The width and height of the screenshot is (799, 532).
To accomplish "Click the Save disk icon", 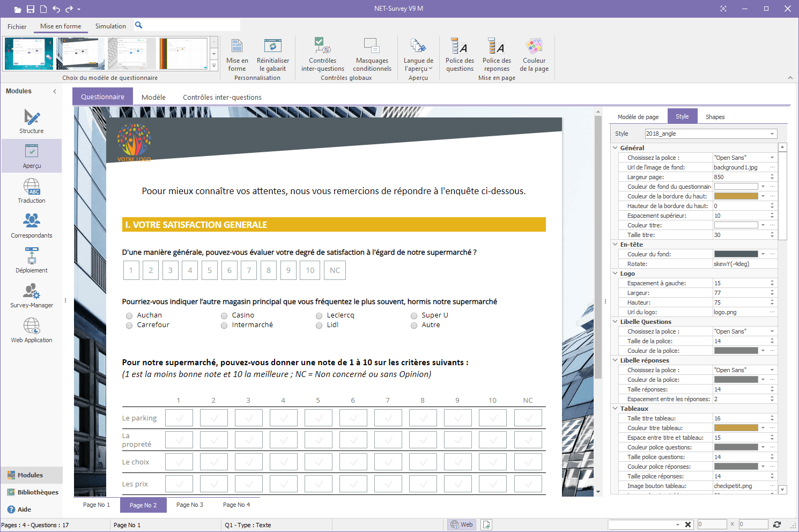I will pyautogui.click(x=31, y=9).
